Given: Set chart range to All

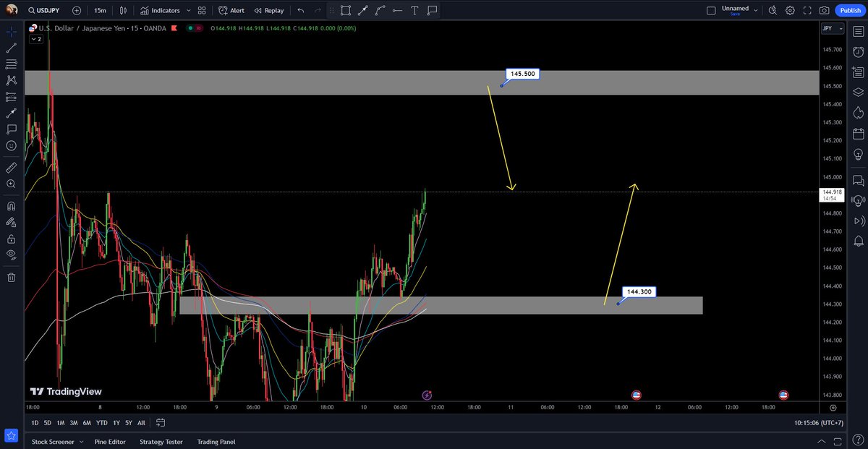Looking at the screenshot, I should tap(141, 423).
